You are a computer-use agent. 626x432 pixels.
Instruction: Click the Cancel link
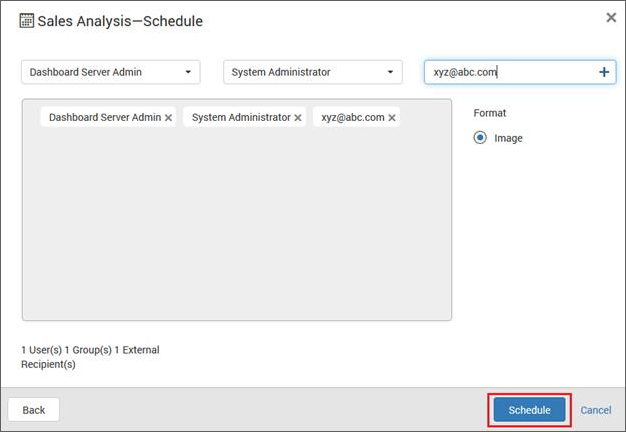(596, 410)
